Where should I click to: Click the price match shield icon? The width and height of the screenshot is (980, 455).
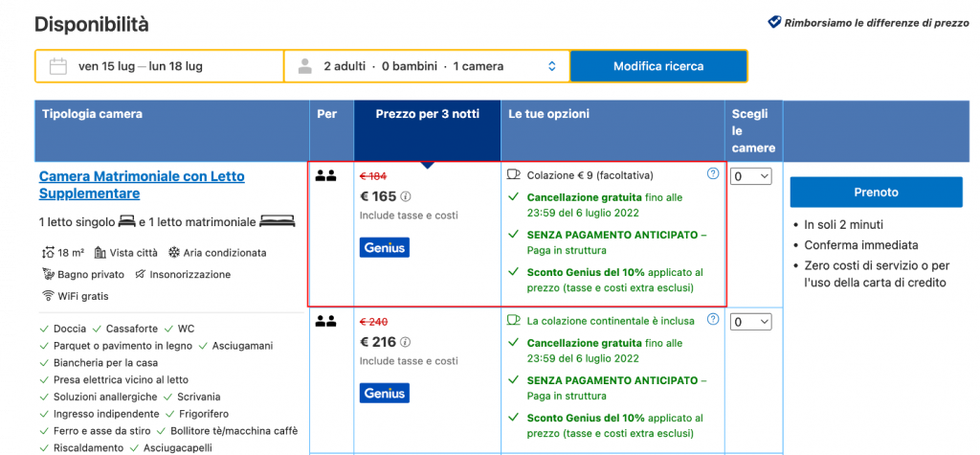pos(774,22)
